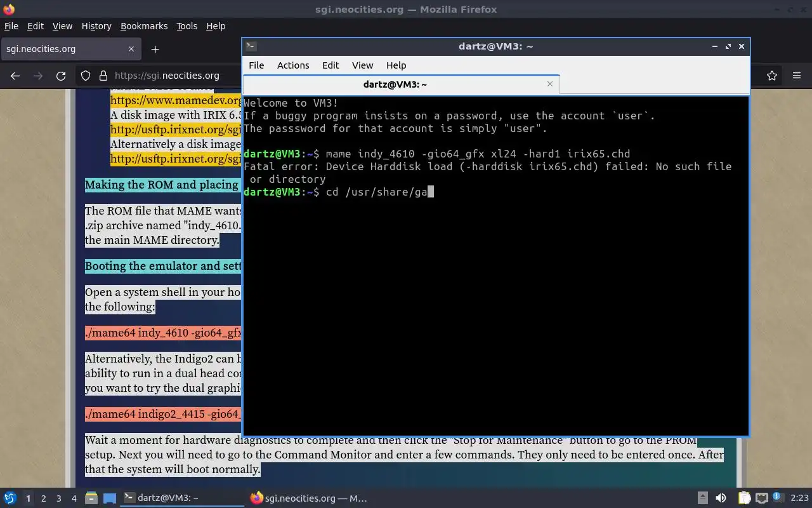Open the tracking protection shield icon

86,76
